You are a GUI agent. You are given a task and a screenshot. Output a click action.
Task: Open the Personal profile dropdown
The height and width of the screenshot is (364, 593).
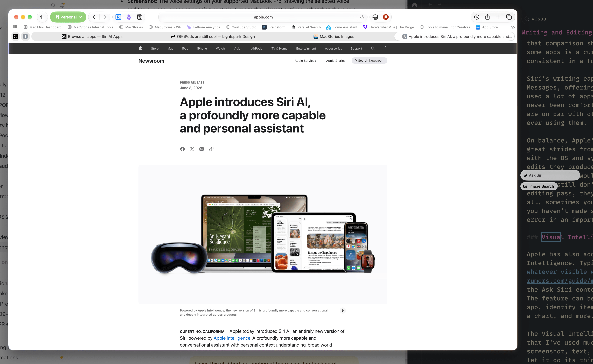(x=68, y=17)
